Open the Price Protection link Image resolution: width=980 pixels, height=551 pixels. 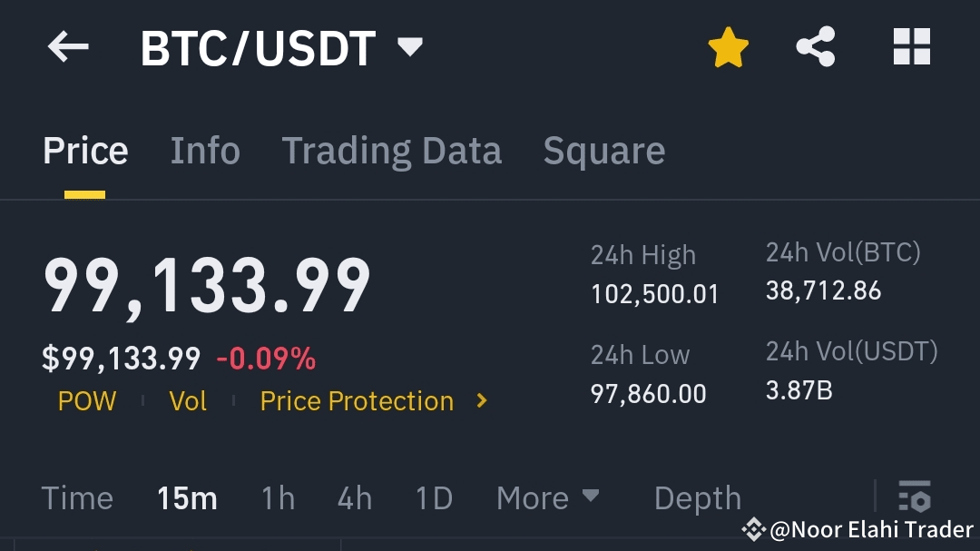point(357,401)
